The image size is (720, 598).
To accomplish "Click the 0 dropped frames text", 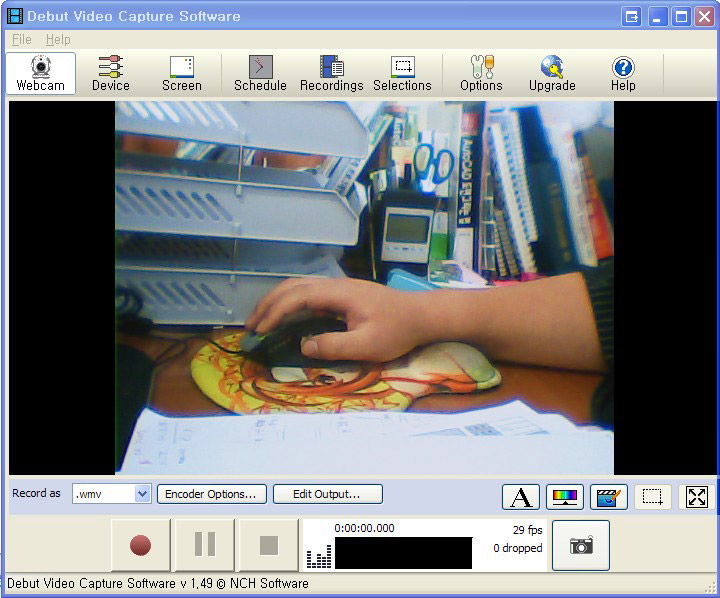I will point(518,548).
